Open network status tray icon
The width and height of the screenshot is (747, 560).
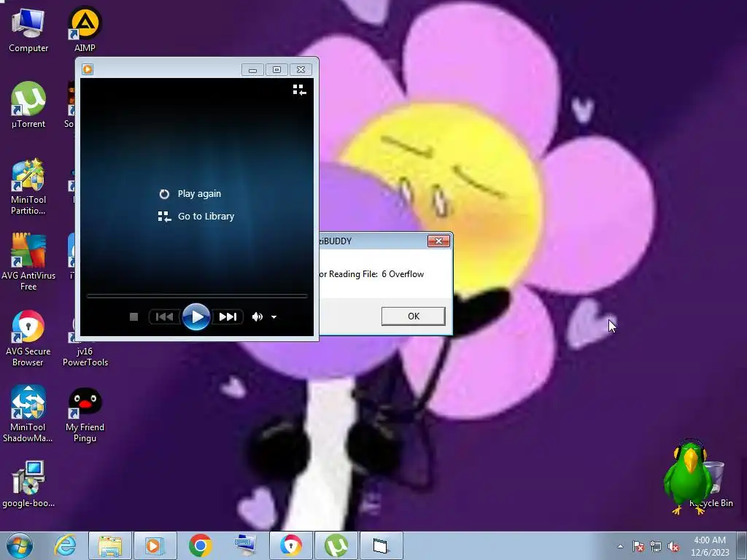pyautogui.click(x=656, y=546)
